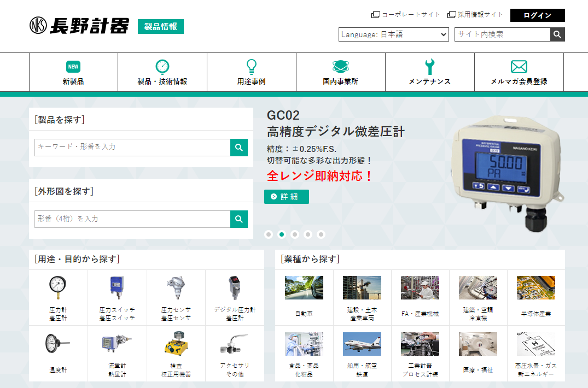The height and width of the screenshot is (388, 588).
Task: Select the first carousel slide dot
Action: (x=269, y=234)
